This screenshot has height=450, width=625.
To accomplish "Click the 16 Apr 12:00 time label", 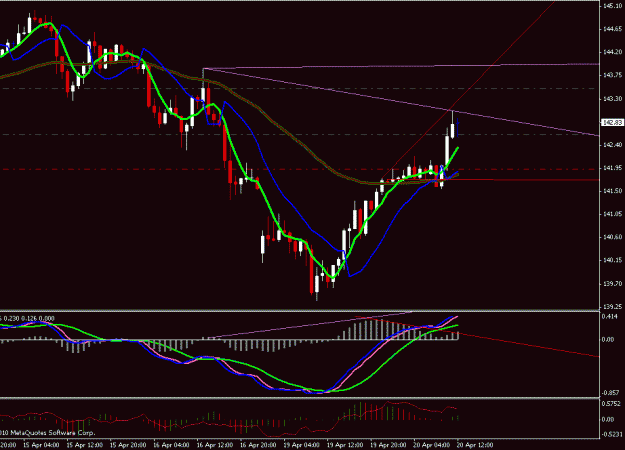I will pos(214,445).
